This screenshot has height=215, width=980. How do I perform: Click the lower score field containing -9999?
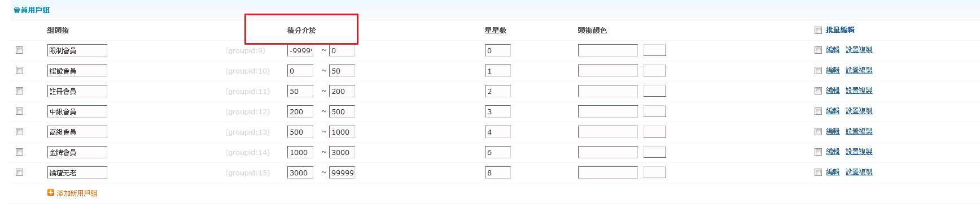300,50
